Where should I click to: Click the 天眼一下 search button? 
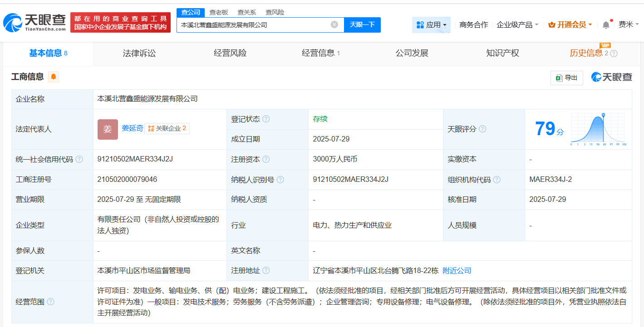coord(362,24)
